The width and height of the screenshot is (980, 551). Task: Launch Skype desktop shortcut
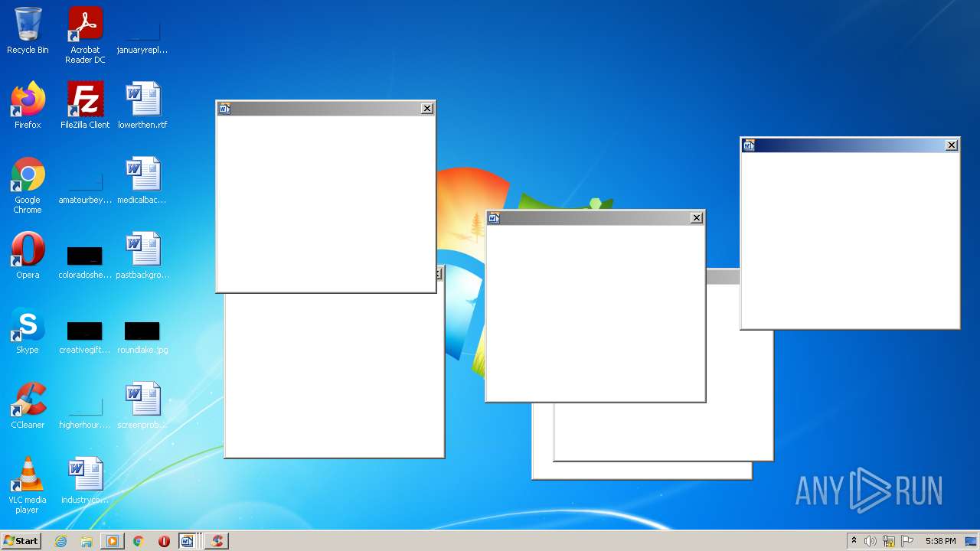tap(28, 331)
